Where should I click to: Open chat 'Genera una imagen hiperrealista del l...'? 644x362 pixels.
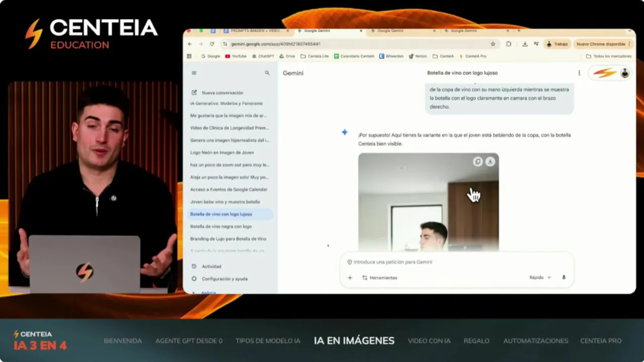[x=230, y=140]
